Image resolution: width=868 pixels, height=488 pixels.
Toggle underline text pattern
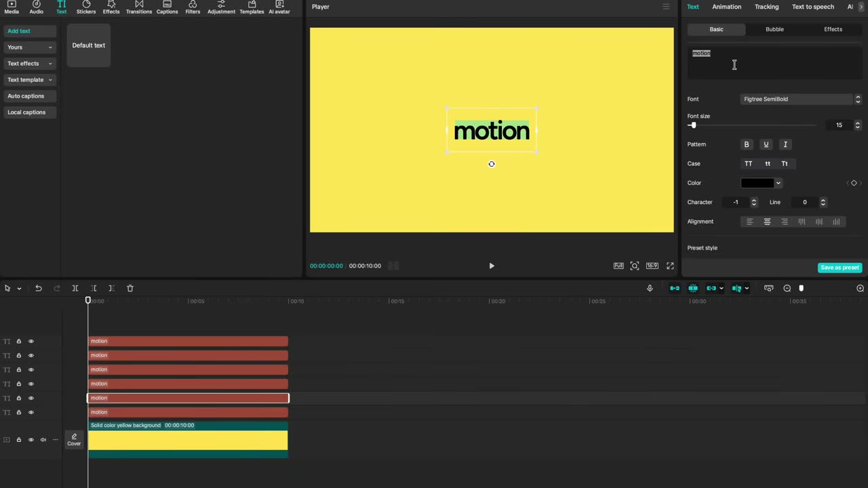click(766, 144)
